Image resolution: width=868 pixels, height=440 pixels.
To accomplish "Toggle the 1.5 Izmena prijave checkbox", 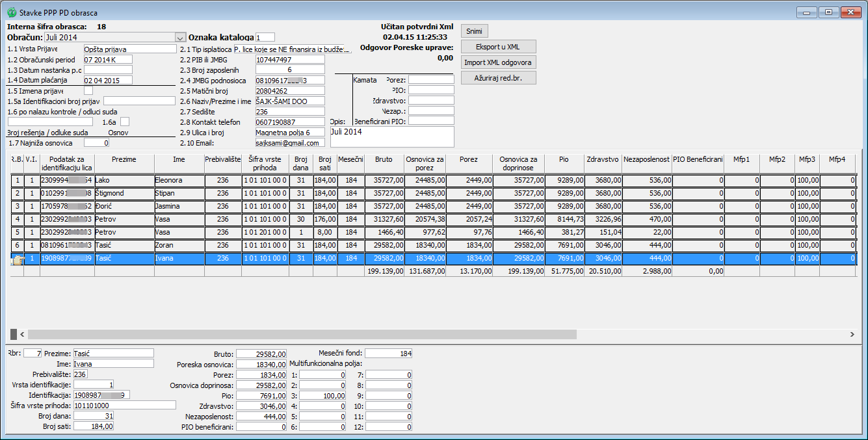I will pos(88,90).
